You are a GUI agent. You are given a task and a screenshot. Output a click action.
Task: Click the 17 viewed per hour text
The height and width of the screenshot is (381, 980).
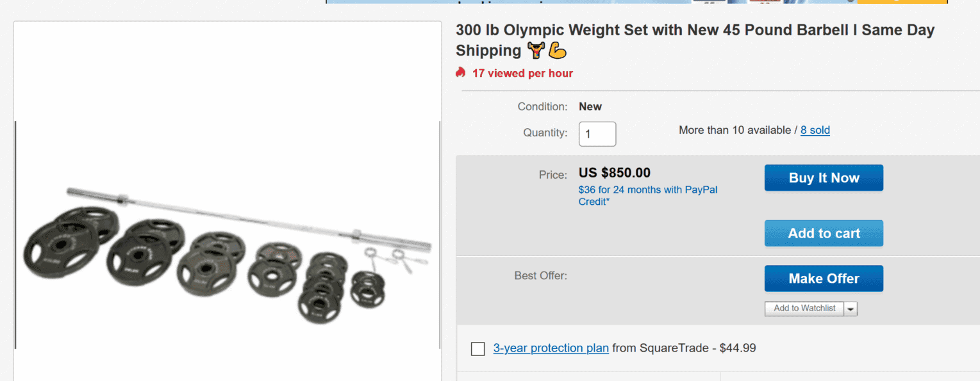tap(522, 73)
